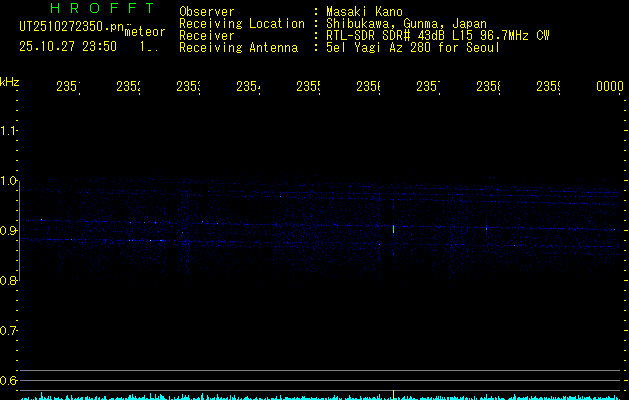629x400 pixels.
Task: Click the Shibukawa, Gunma, Japan location text
Action: (408, 24)
